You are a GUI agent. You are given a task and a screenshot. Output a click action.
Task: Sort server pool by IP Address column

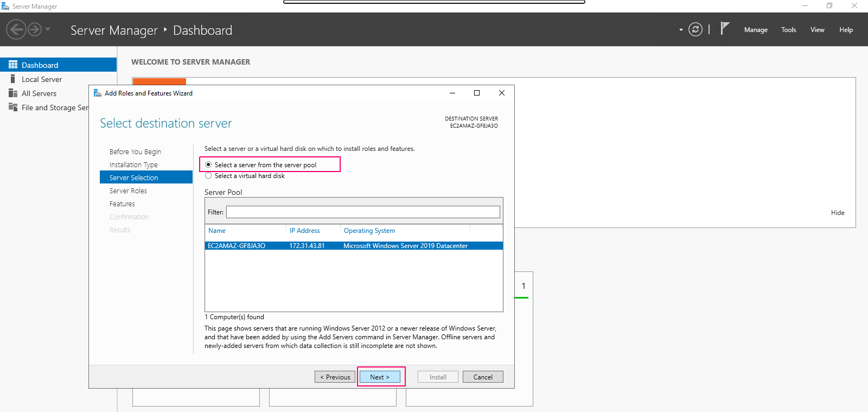click(x=304, y=231)
